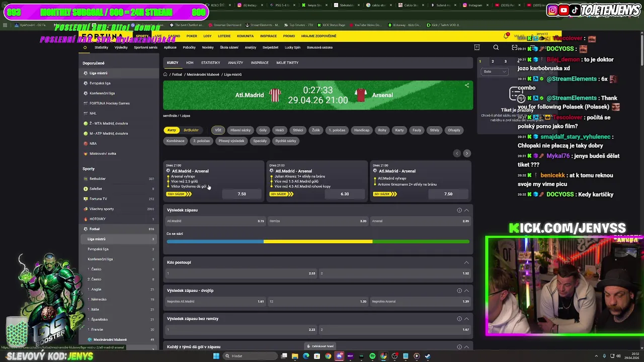Screen dimensions: 644x362
Task: Click the blue Atl.Madrid segment of bet bar
Action: point(215,242)
